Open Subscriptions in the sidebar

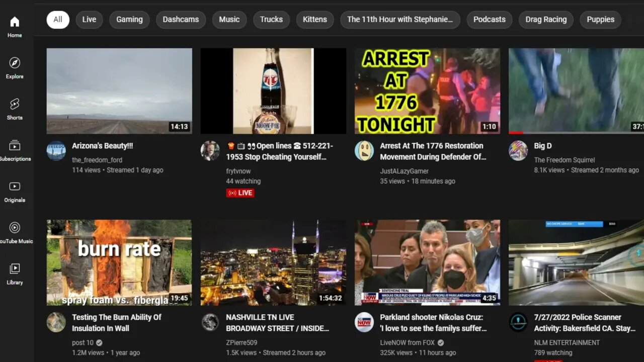tap(15, 150)
